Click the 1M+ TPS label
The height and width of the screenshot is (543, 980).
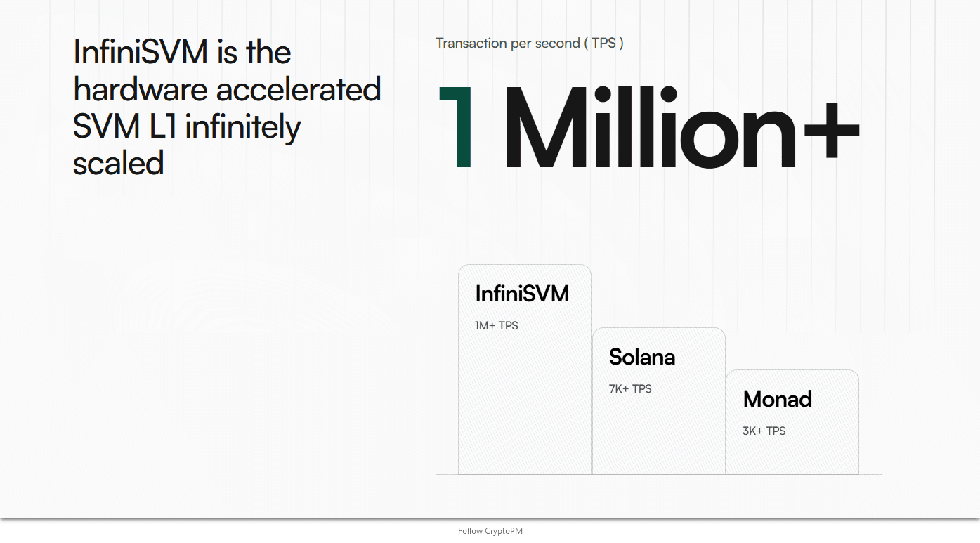[x=497, y=326]
